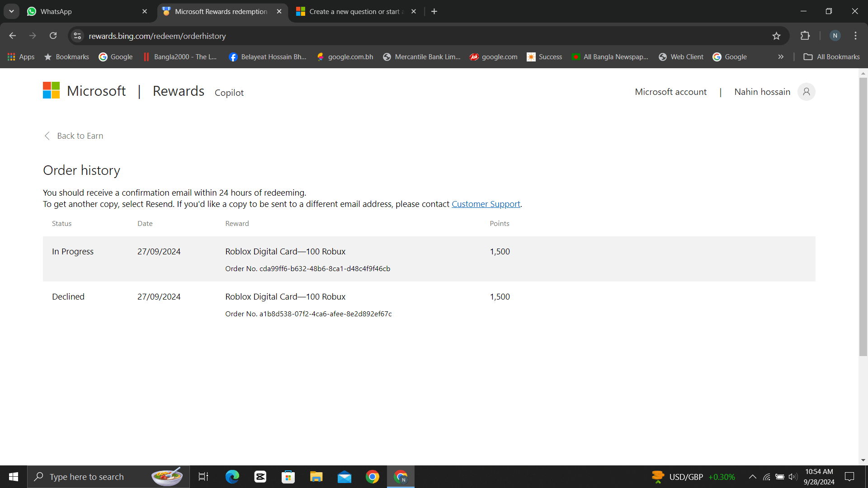Viewport: 868px width, 488px height.
Task: Click the Microsoft logo icon
Action: [x=51, y=90]
